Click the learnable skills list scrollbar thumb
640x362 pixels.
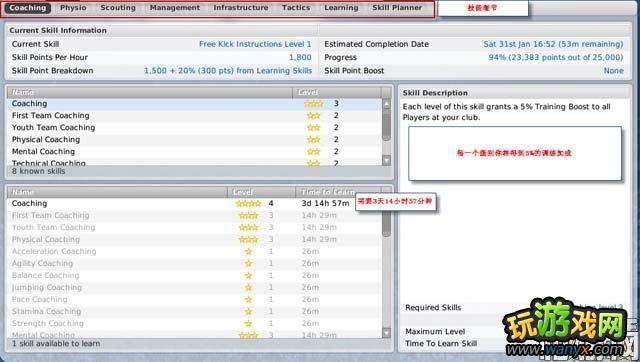click(x=386, y=224)
